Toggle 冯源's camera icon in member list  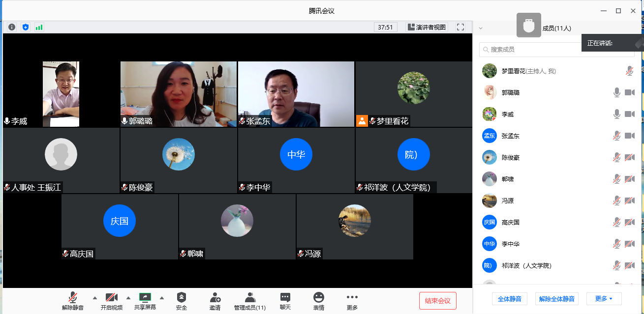pos(629,200)
